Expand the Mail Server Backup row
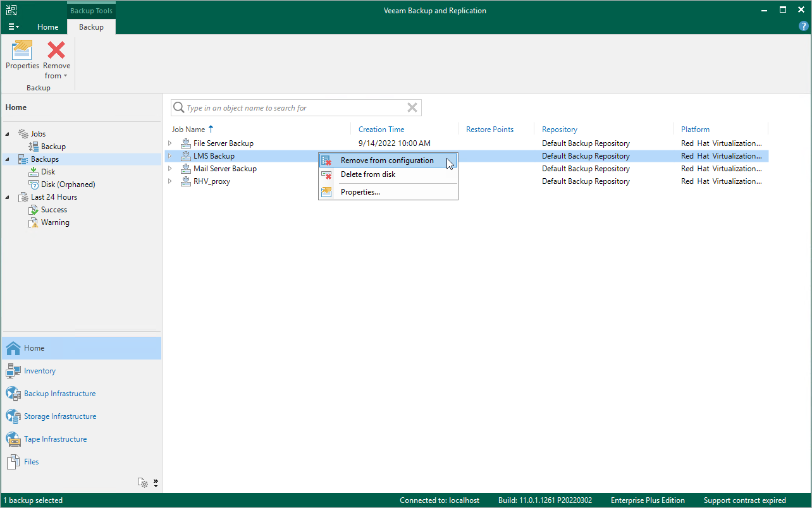This screenshot has width=812, height=508. [169, 169]
